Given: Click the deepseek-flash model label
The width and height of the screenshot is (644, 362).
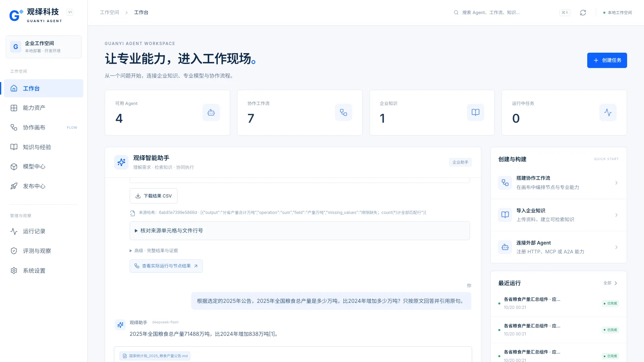Looking at the screenshot, I should pos(165,322).
